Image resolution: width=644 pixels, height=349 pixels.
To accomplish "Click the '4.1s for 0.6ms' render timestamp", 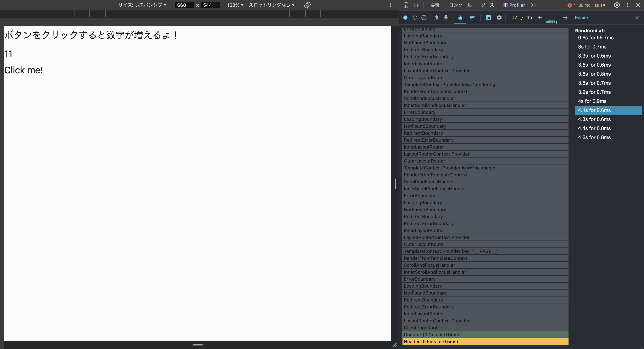I will pos(595,110).
